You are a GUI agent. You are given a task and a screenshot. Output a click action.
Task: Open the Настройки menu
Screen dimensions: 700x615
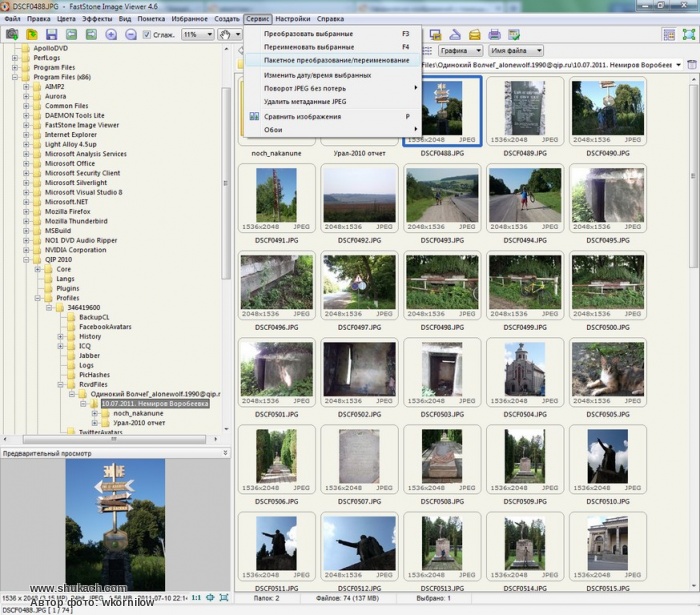[292, 19]
